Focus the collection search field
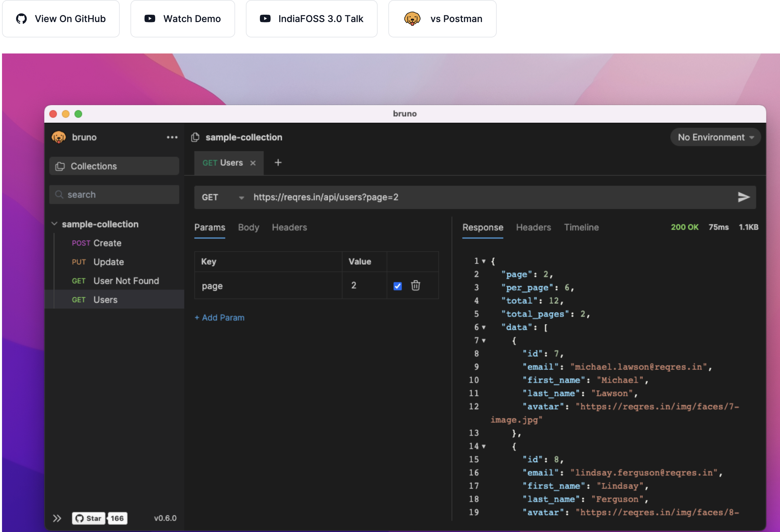Screen dimensions: 780x532 click(x=114, y=194)
